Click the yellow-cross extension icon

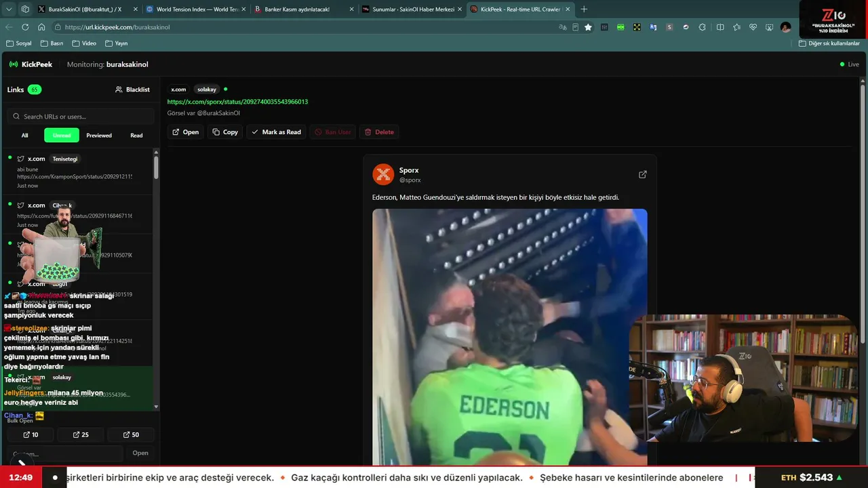[637, 27]
